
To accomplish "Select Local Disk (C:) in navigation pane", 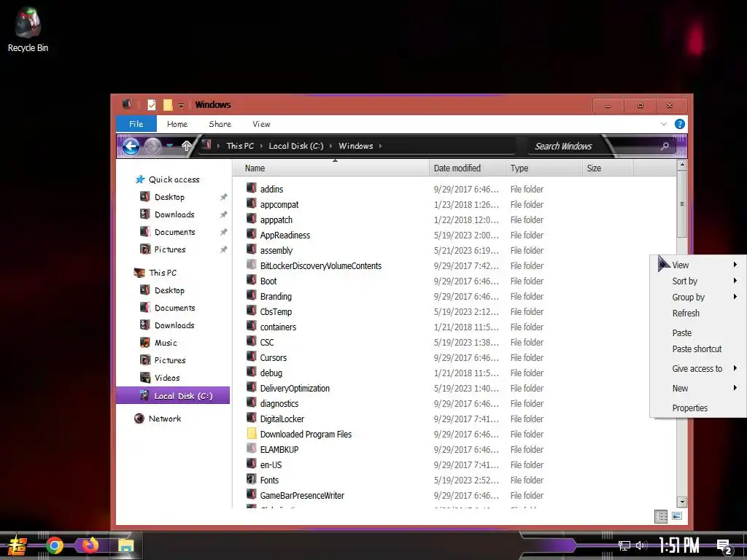I will [x=173, y=396].
